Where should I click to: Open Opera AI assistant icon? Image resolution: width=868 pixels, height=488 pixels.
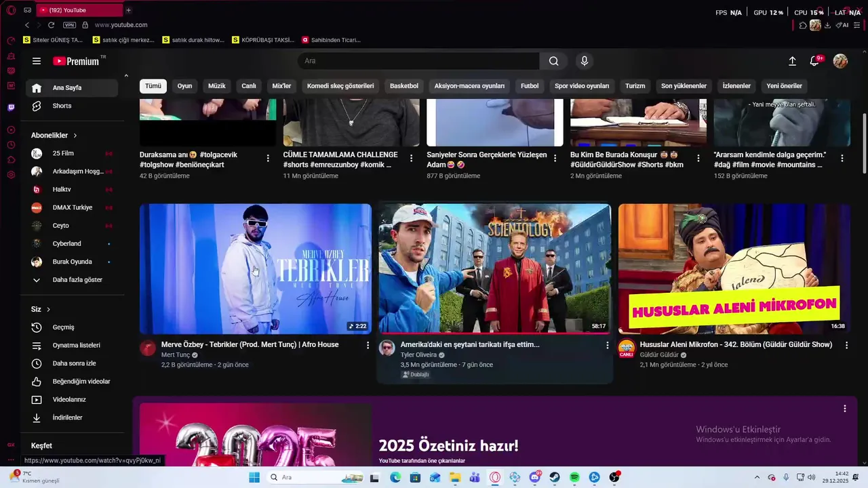(843, 25)
